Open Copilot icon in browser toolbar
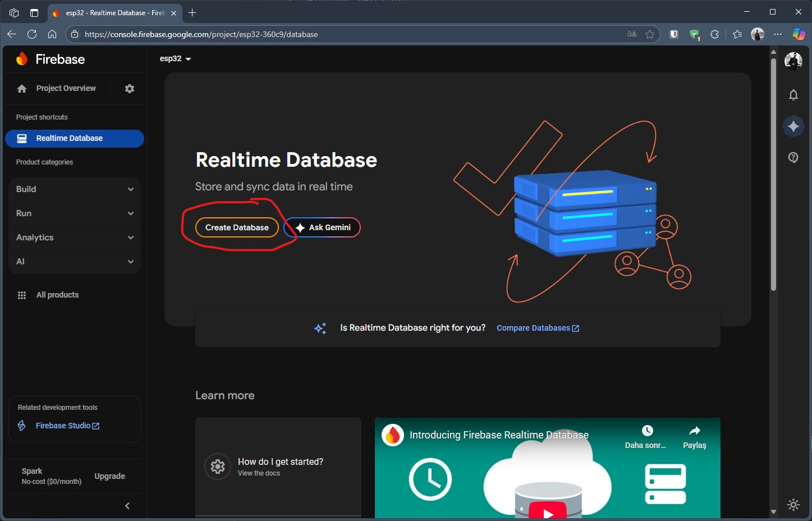812x521 pixels. point(799,34)
